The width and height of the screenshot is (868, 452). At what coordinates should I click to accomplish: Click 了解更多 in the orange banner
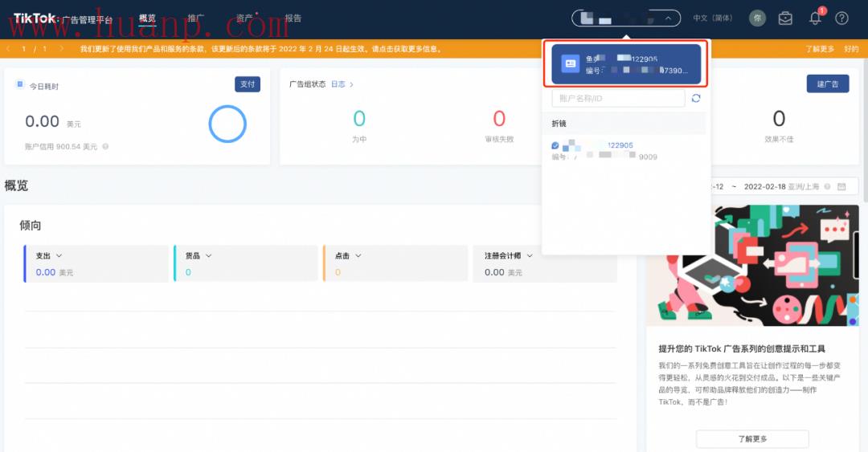coord(820,49)
